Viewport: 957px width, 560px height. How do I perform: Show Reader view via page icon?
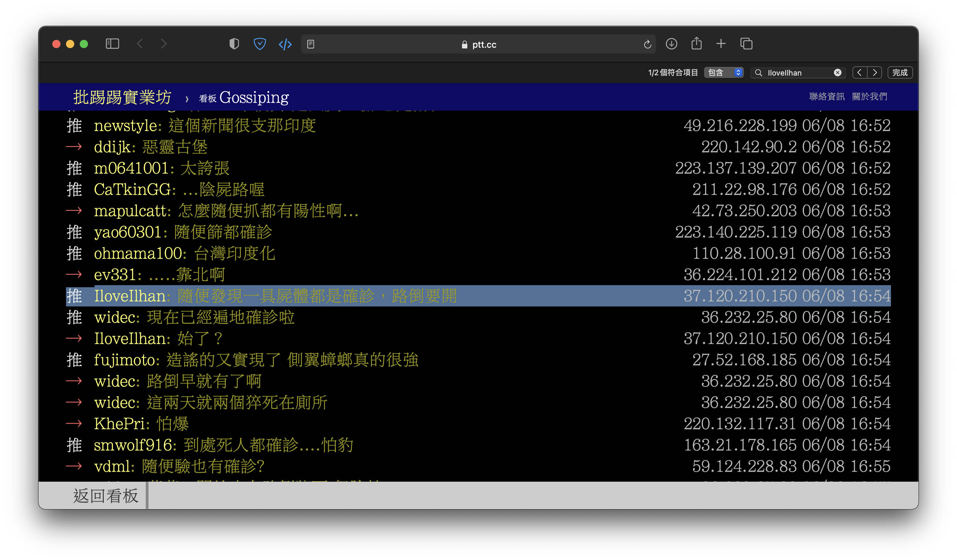click(311, 44)
